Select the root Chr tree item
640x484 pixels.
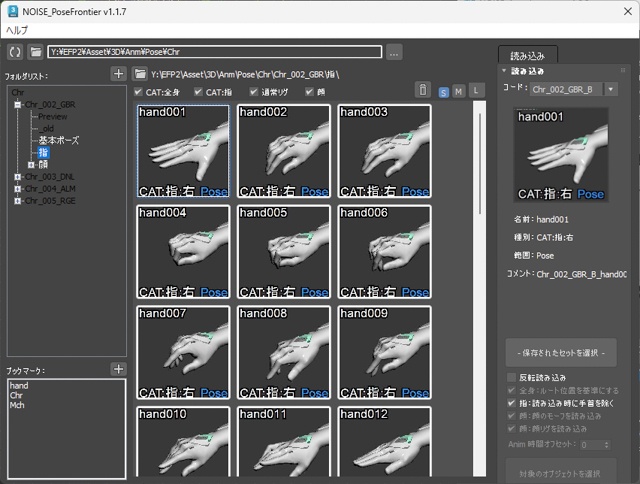[18, 93]
